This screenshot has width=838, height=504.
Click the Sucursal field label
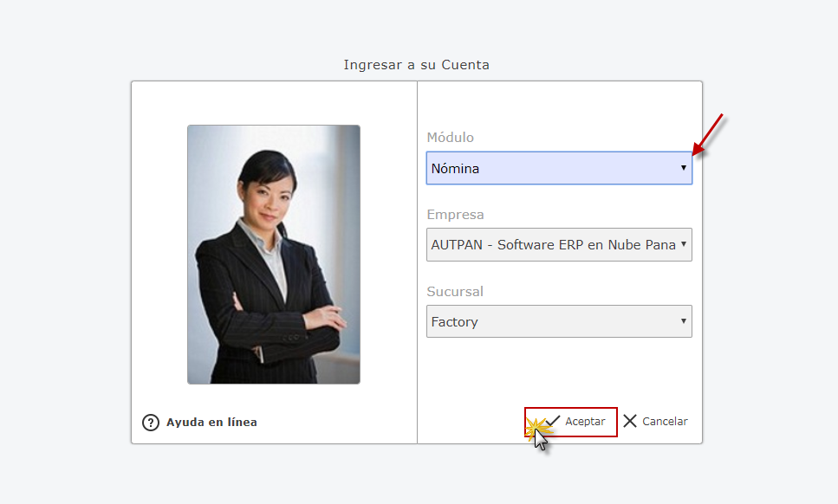pos(455,292)
